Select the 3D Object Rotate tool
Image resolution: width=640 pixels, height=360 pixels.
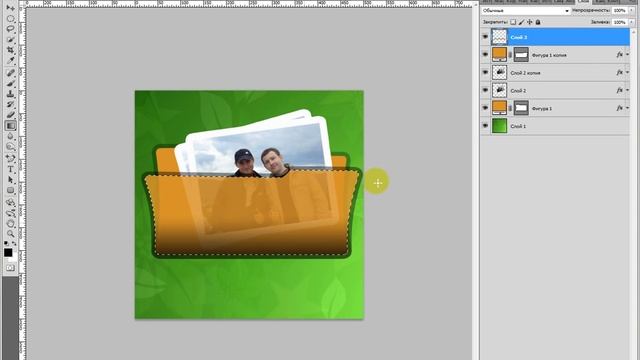pos(10,202)
